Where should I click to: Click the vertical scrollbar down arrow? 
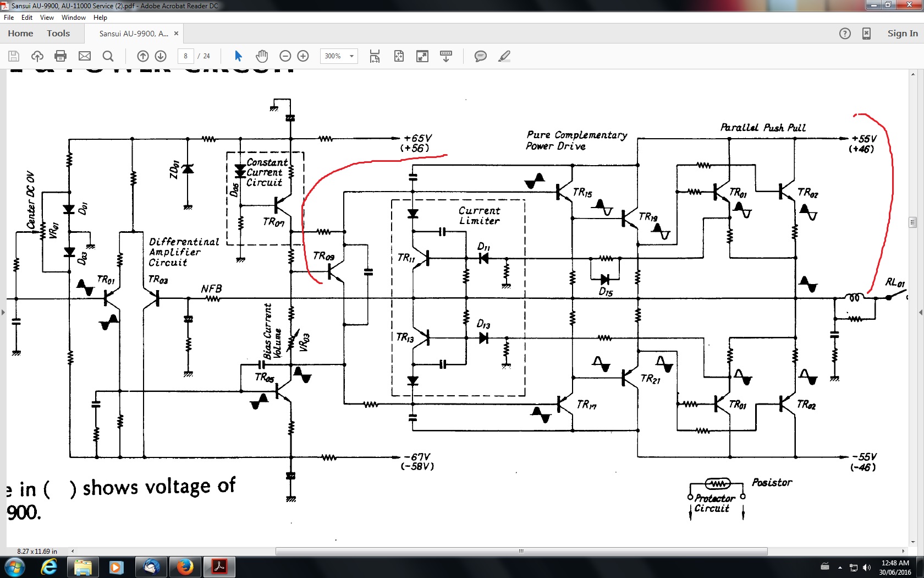pos(913,541)
